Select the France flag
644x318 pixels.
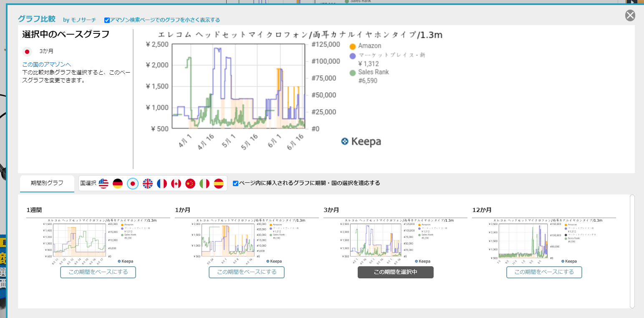(162, 184)
